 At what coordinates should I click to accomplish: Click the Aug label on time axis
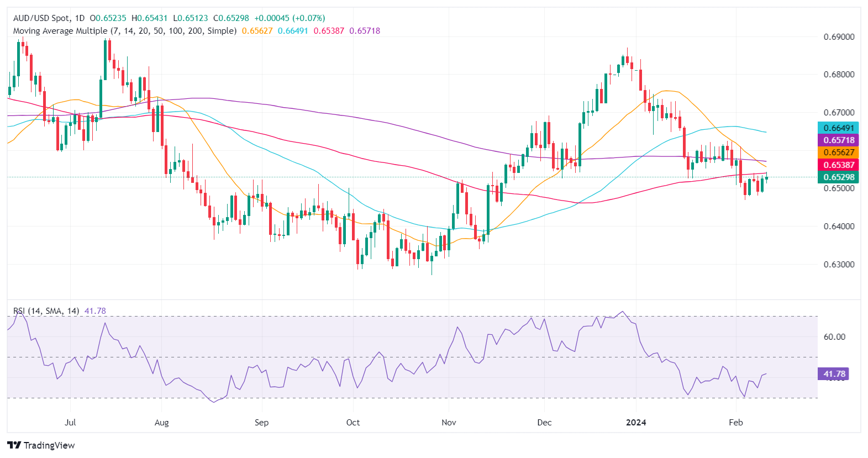click(x=161, y=423)
